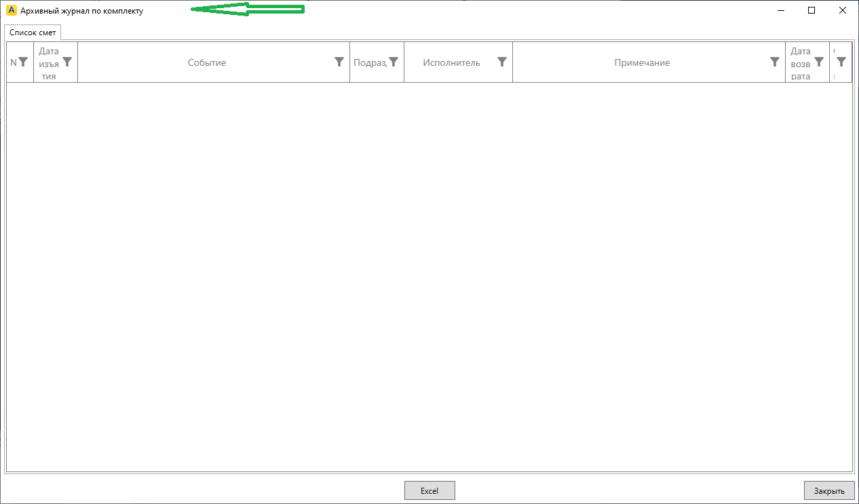The height and width of the screenshot is (504, 859).
Task: Filter rows by Примечание column
Action: click(x=775, y=62)
